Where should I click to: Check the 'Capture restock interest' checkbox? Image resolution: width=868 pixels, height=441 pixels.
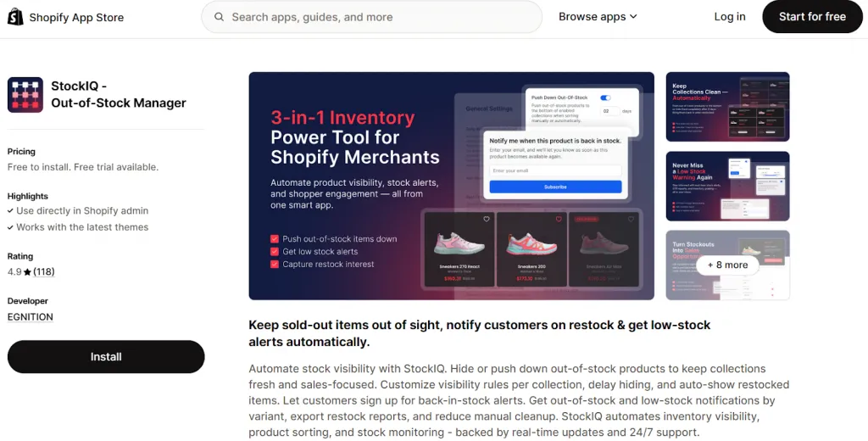(275, 265)
